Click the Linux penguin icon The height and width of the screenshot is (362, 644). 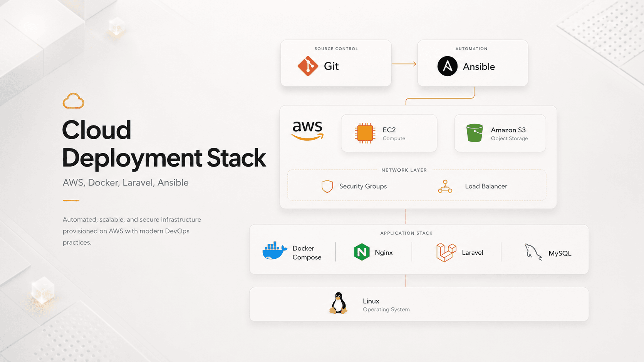click(x=339, y=303)
